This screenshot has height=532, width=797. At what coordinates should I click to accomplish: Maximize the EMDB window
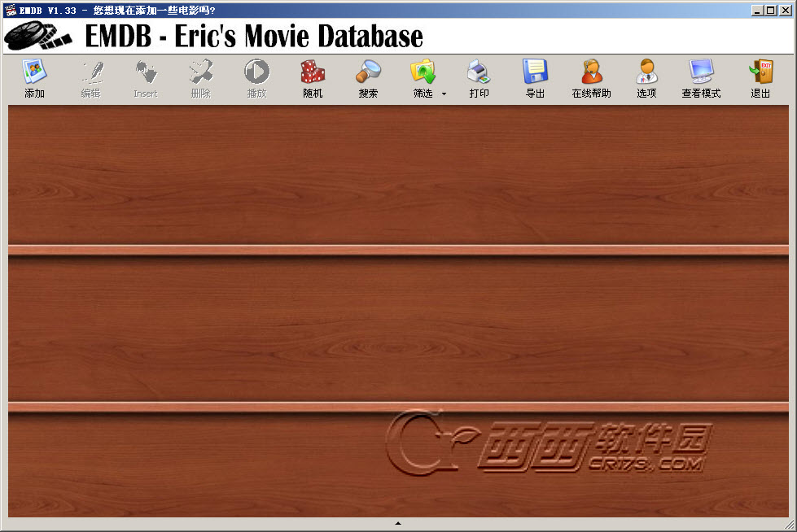(x=771, y=10)
